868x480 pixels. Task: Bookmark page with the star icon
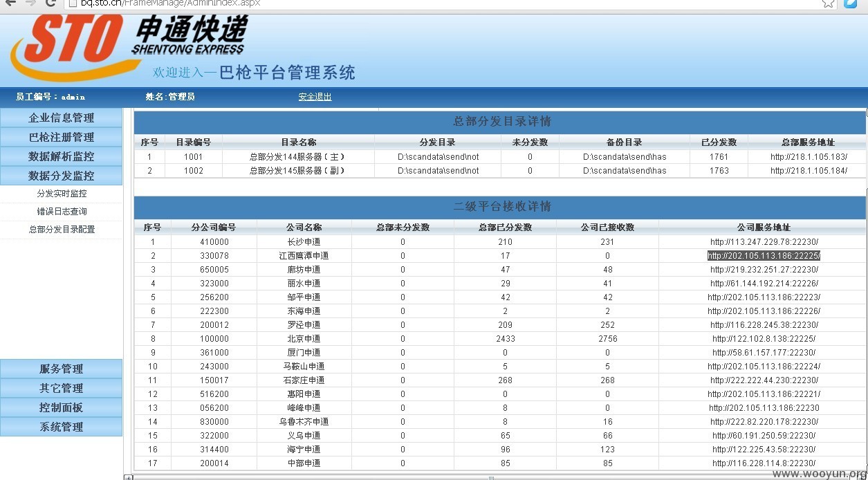[829, 3]
